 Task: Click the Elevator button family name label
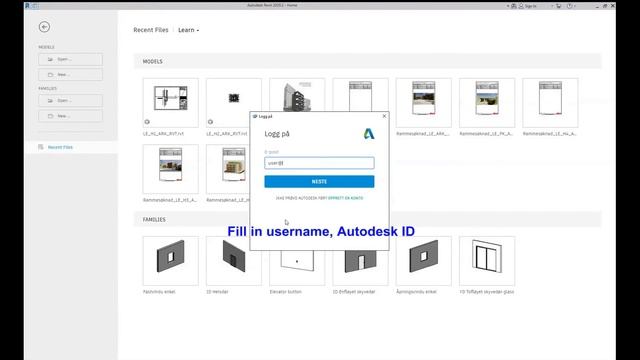286,292
